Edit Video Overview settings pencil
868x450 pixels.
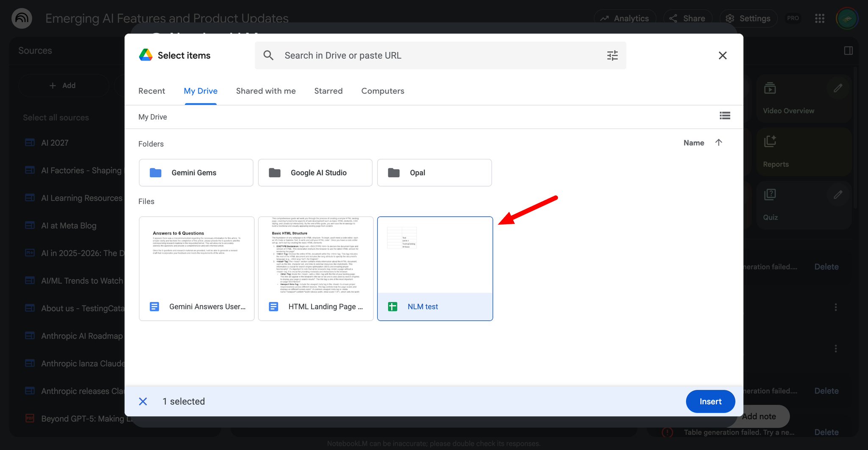coord(838,88)
